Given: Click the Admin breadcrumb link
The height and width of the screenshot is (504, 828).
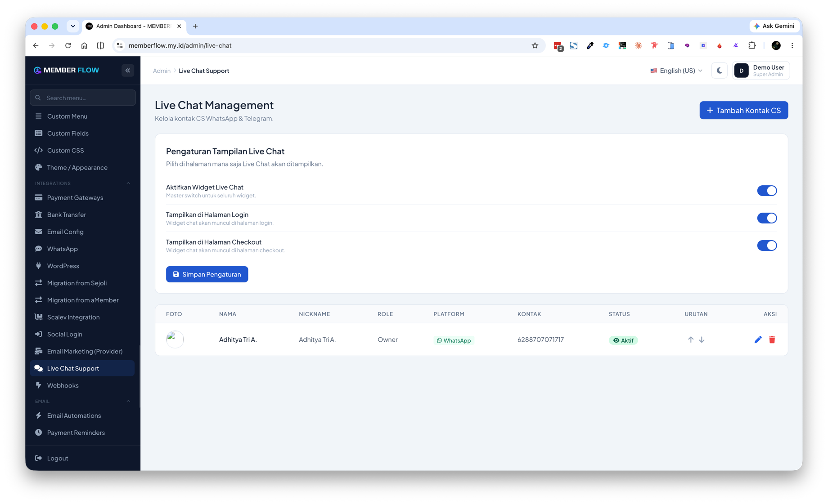Looking at the screenshot, I should click(x=162, y=71).
